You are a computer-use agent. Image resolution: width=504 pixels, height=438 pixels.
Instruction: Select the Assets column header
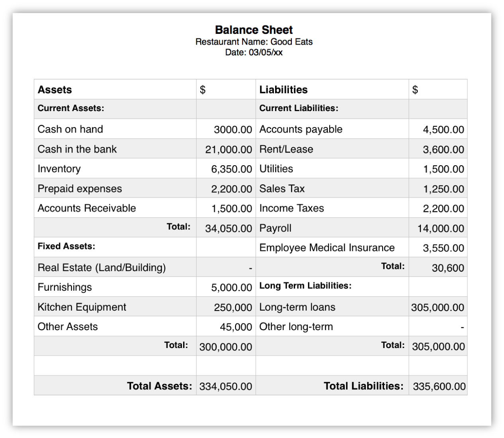click(x=55, y=89)
